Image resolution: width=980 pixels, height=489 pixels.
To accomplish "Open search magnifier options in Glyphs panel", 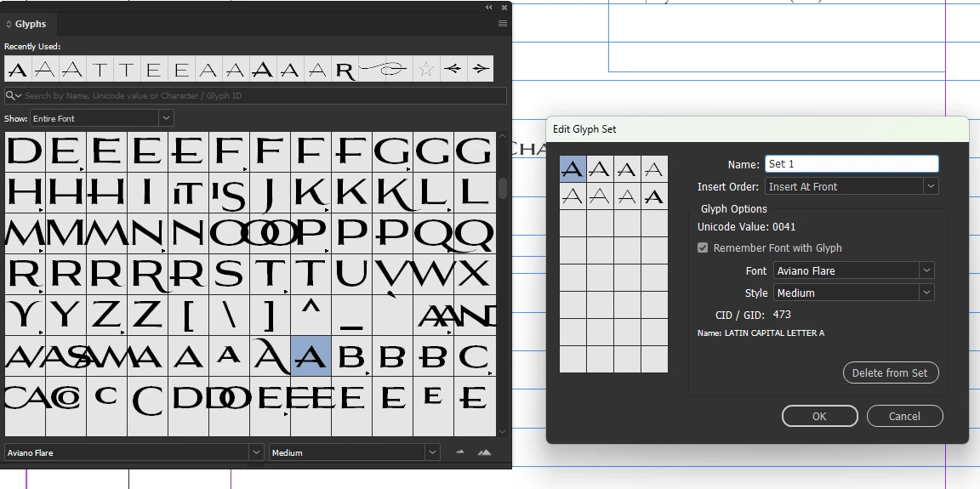I will click(x=14, y=95).
